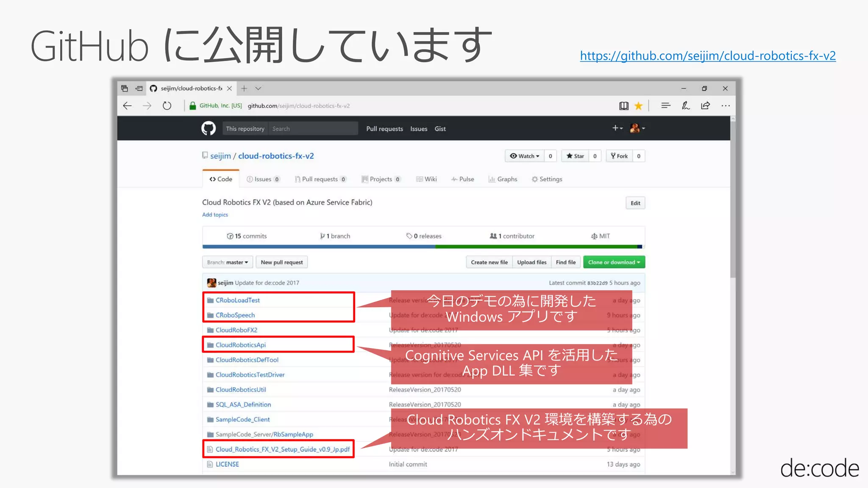Select the Code tab
The height and width of the screenshot is (488, 868).
(x=221, y=179)
